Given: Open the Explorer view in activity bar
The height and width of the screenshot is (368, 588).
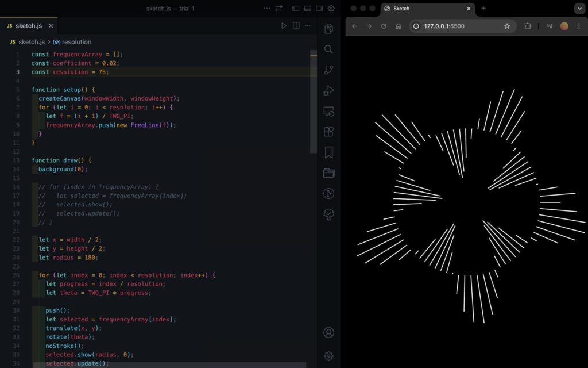Looking at the screenshot, I should (x=329, y=29).
